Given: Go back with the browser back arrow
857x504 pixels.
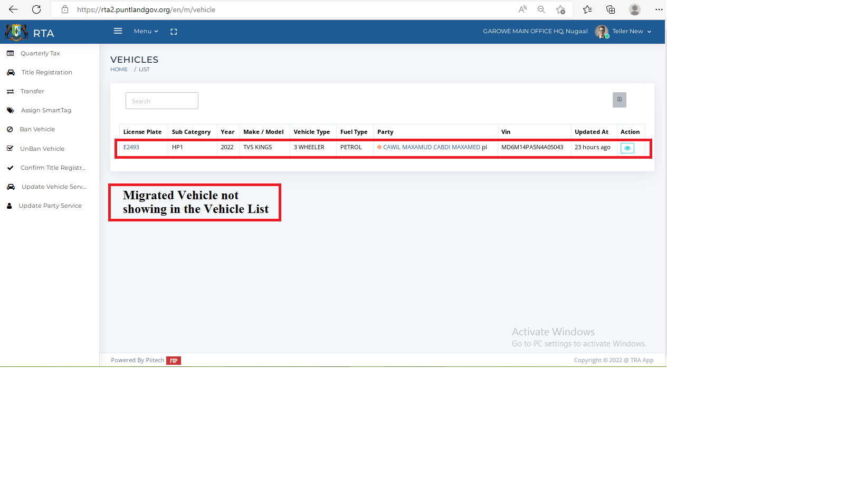Looking at the screenshot, I should click(x=13, y=9).
